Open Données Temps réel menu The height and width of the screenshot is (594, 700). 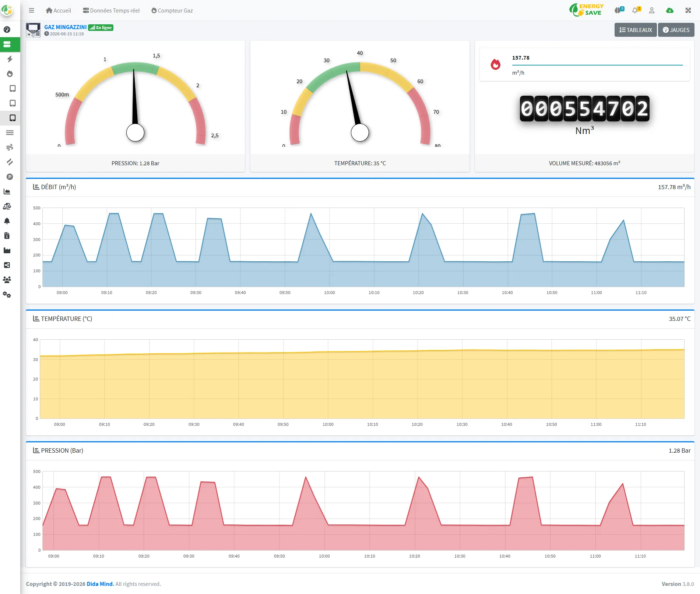coord(111,10)
